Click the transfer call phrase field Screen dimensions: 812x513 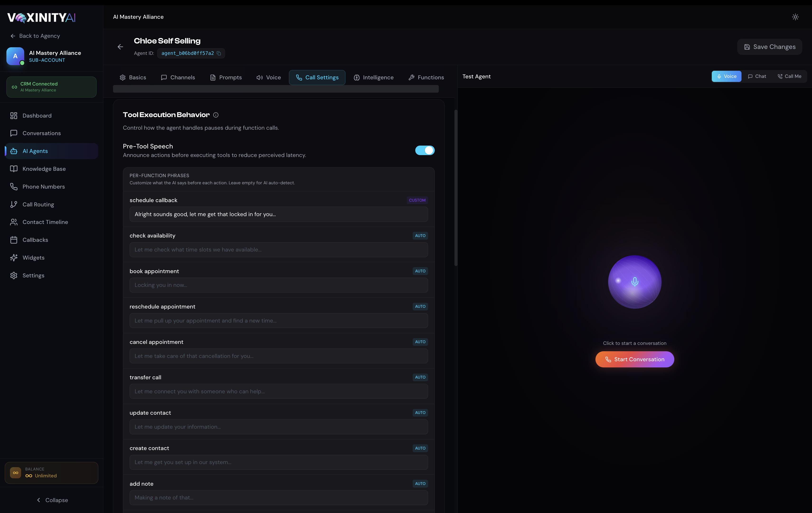[x=279, y=392]
